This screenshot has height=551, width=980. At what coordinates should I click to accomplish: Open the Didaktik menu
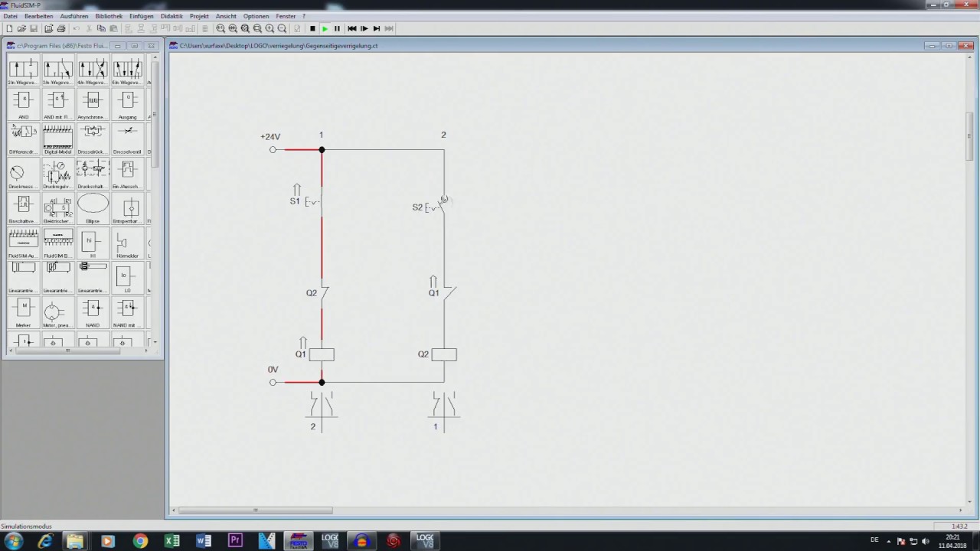tap(171, 16)
